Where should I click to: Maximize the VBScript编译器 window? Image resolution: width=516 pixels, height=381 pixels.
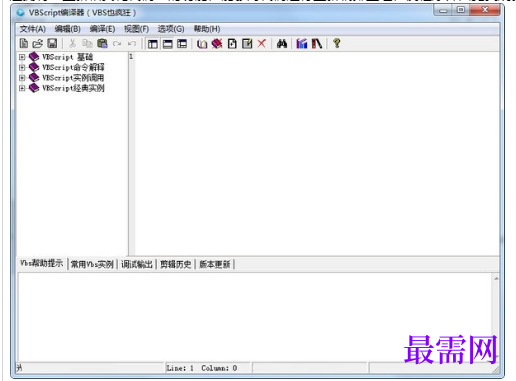[461, 10]
